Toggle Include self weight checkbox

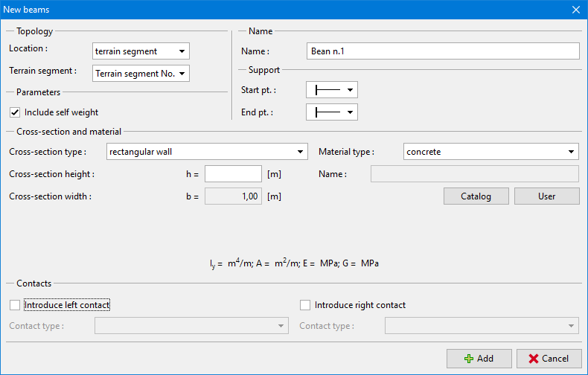pos(15,112)
